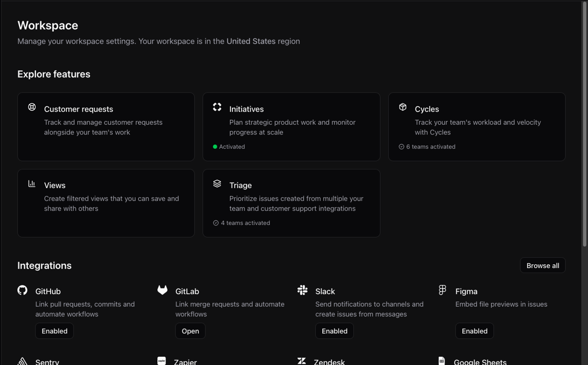
Task: Click the Initiatives title text
Action: point(247,109)
